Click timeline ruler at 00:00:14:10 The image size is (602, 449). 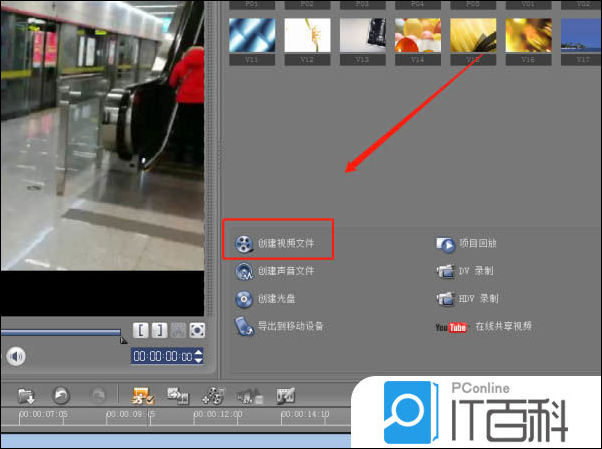tap(305, 415)
